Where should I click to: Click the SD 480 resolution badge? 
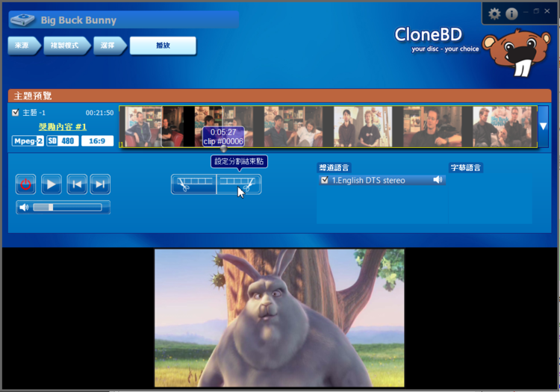[x=63, y=141]
